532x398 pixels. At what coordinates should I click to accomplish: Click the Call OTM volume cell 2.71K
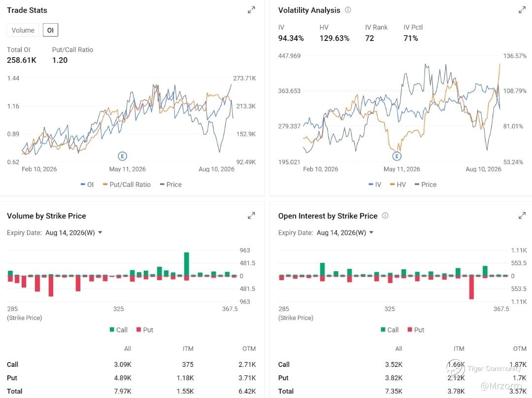(x=247, y=364)
